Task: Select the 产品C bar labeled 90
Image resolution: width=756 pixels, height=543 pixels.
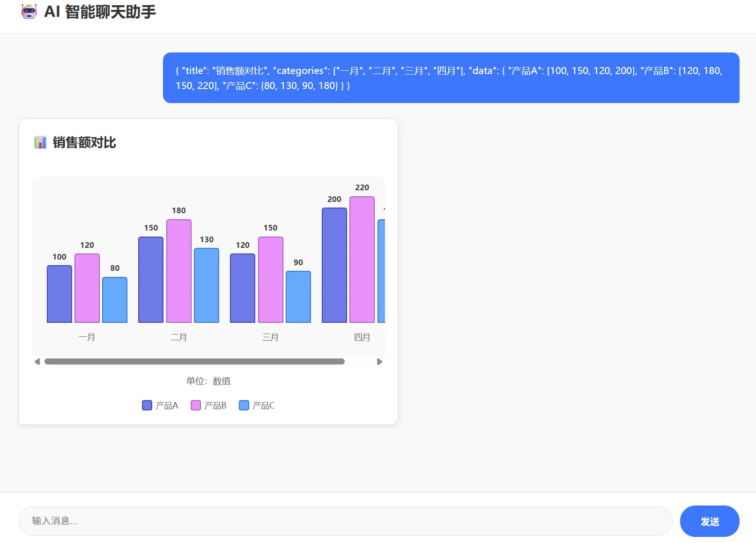Action: click(298, 297)
